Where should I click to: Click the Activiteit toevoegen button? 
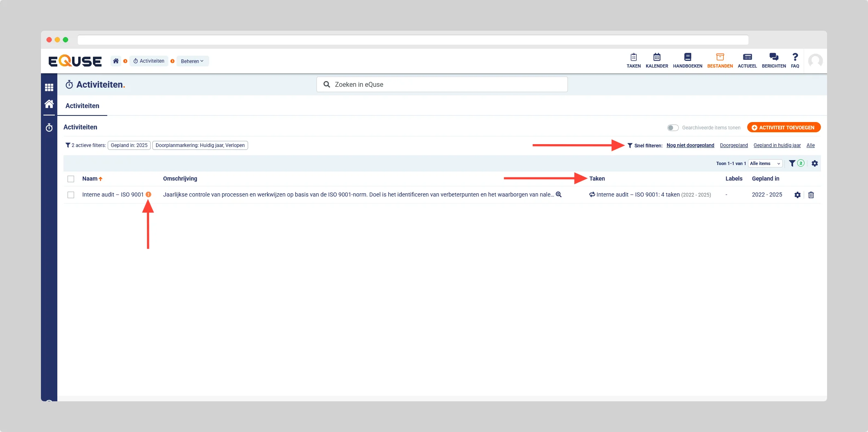783,127
